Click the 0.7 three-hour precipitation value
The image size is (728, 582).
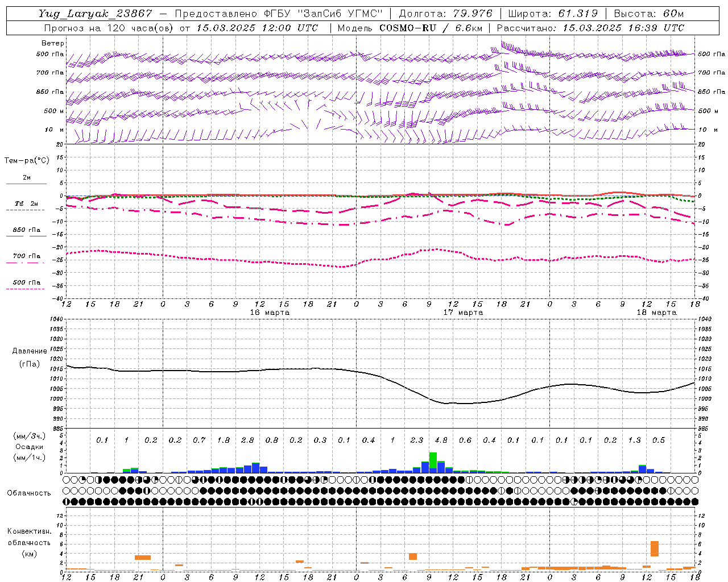199,440
